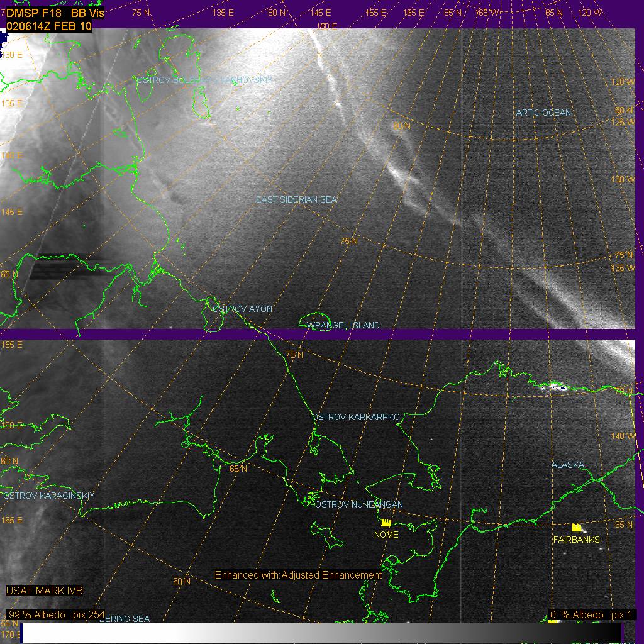This screenshot has width=644, height=644.
Task: Click the "WRANGEL ISLAND" label
Action: 343,325
